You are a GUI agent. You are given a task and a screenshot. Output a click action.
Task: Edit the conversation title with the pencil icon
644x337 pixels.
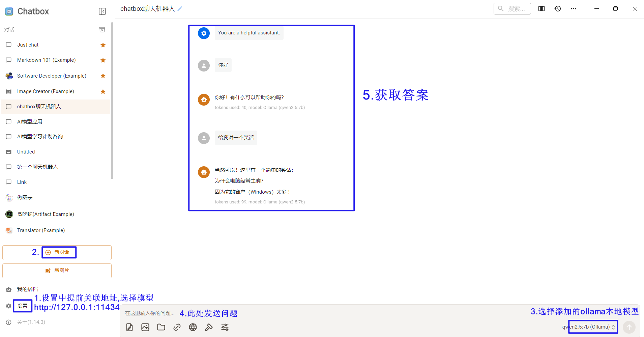point(180,9)
